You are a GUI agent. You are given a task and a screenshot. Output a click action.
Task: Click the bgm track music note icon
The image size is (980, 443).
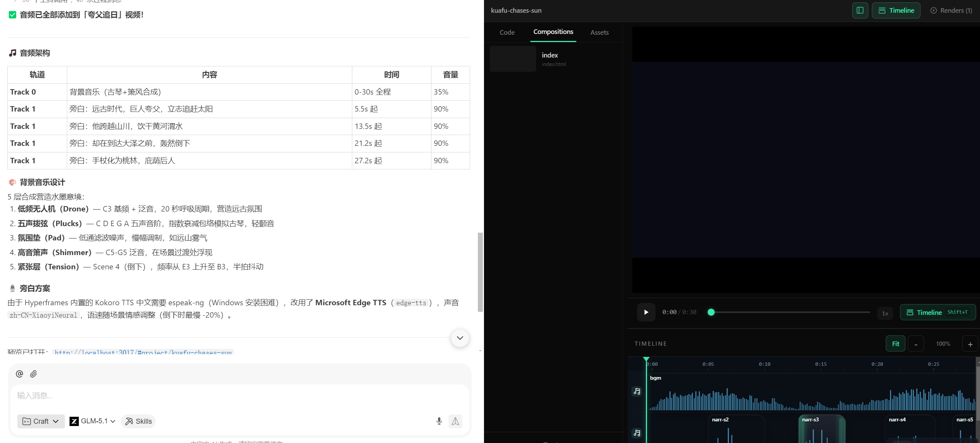[637, 391]
